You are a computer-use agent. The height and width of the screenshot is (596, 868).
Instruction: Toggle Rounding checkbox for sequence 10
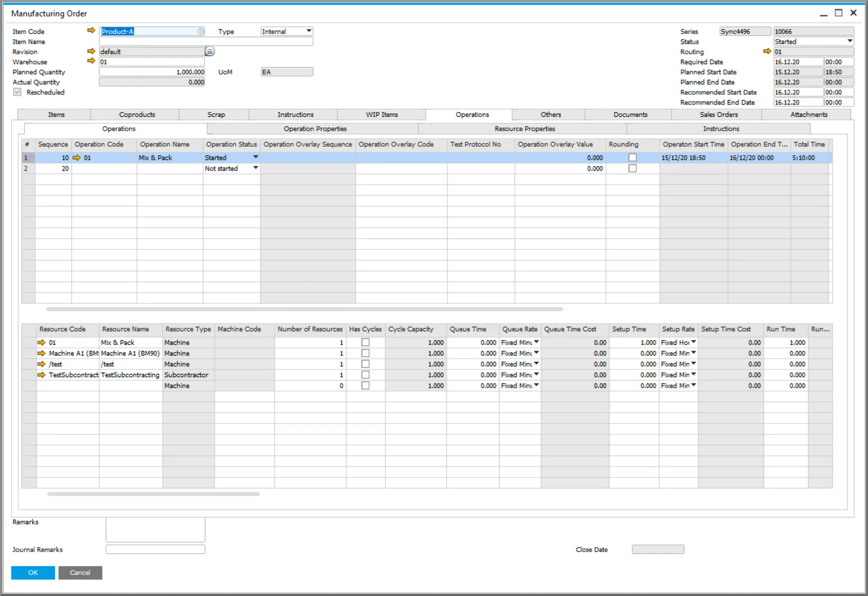tap(633, 158)
